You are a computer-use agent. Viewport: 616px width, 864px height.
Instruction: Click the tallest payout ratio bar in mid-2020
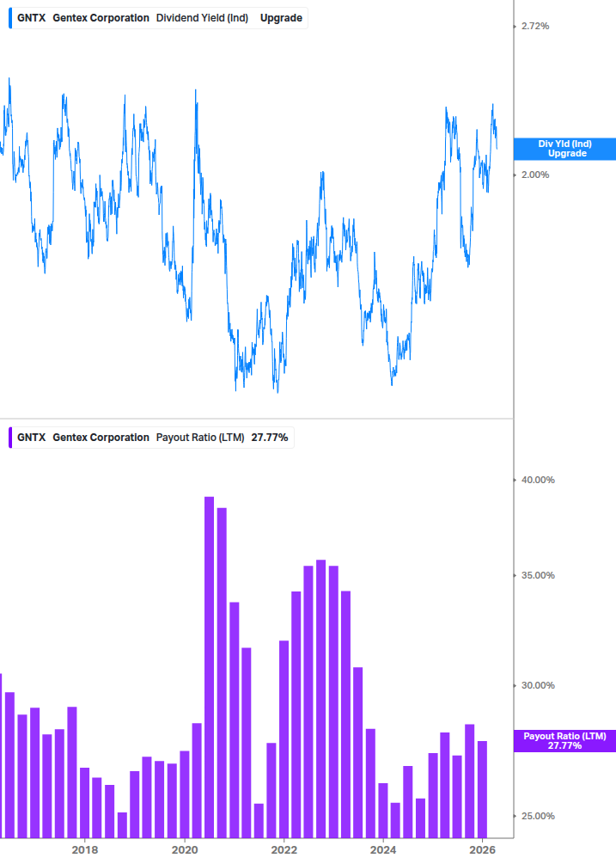point(209,667)
